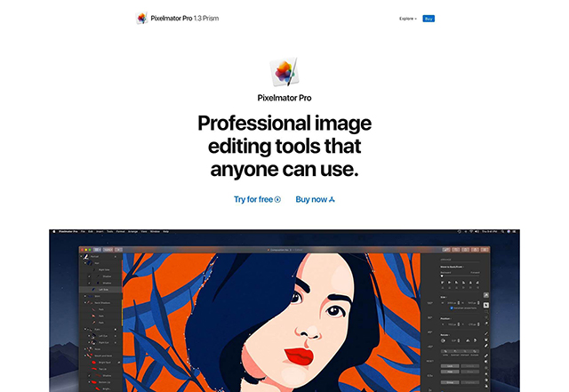Toggle Constrain proportions checkbox
The height and width of the screenshot is (392, 569).
(452, 308)
